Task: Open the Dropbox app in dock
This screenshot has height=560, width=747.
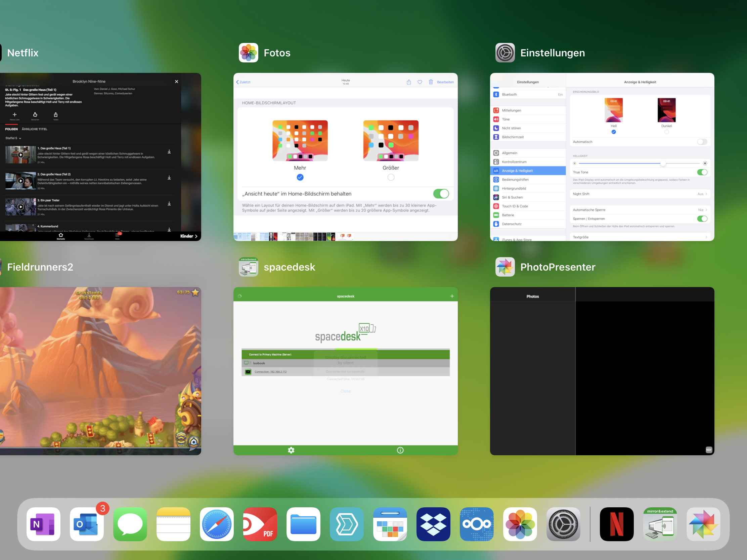Action: [433, 524]
